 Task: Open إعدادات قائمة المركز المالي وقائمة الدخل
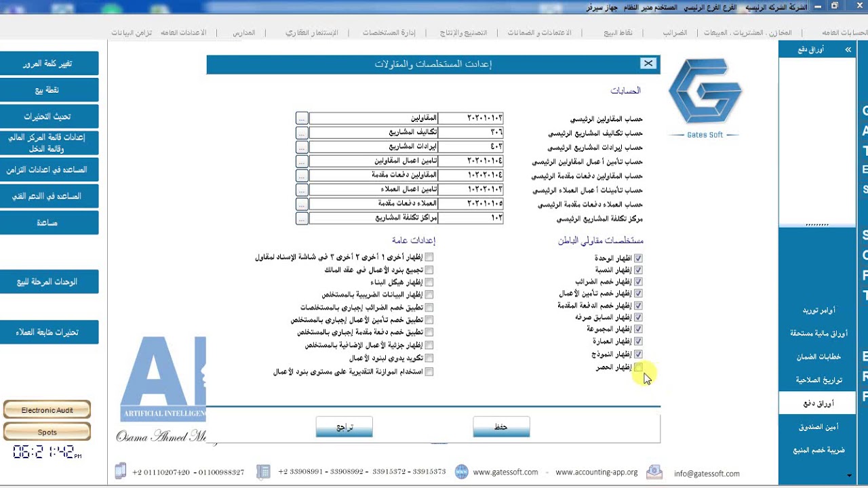pyautogui.click(x=48, y=142)
